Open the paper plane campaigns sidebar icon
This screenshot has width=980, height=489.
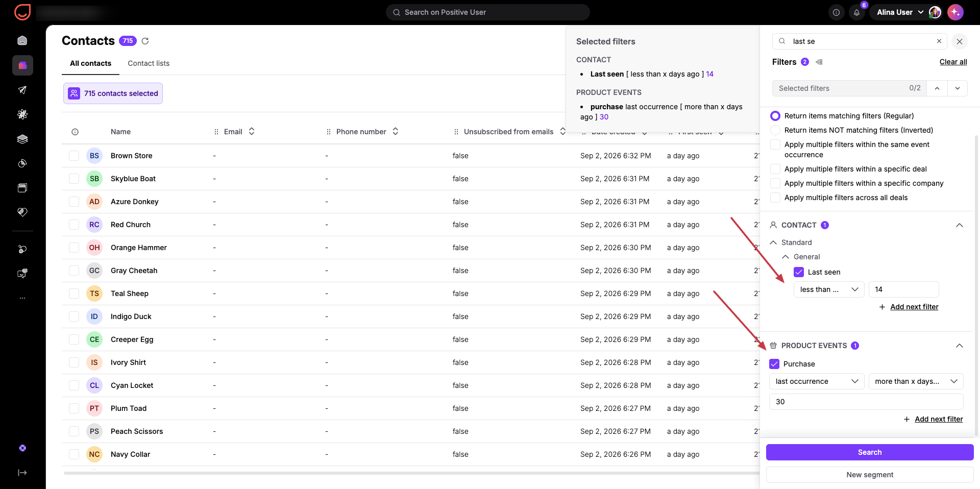point(22,90)
